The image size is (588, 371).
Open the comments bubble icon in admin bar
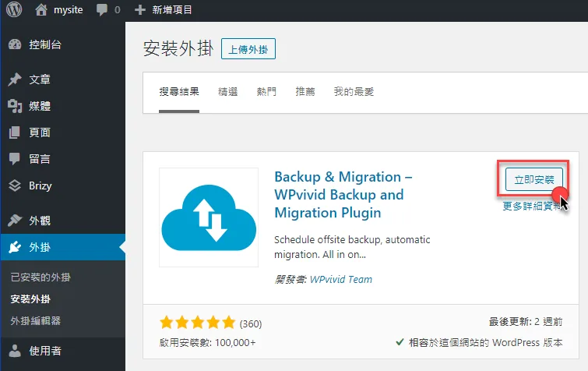101,10
